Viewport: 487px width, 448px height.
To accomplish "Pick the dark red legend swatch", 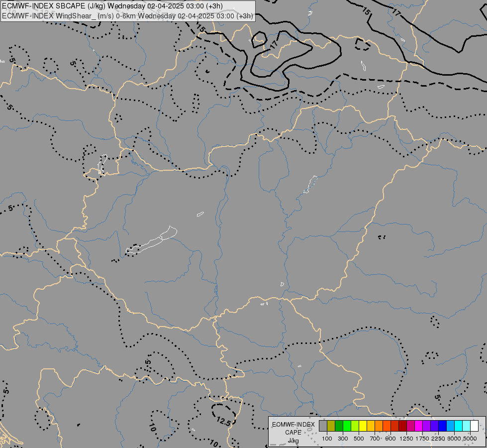I will tap(403, 426).
